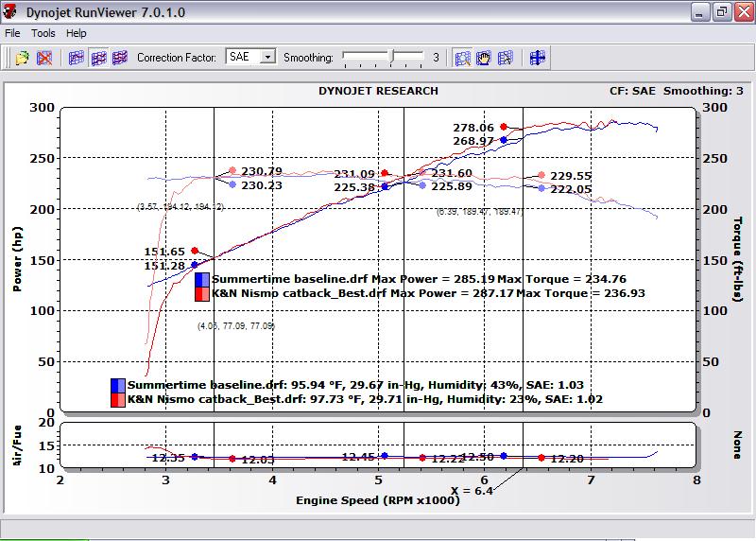
Task: Open the Tools menu
Action: [x=43, y=33]
